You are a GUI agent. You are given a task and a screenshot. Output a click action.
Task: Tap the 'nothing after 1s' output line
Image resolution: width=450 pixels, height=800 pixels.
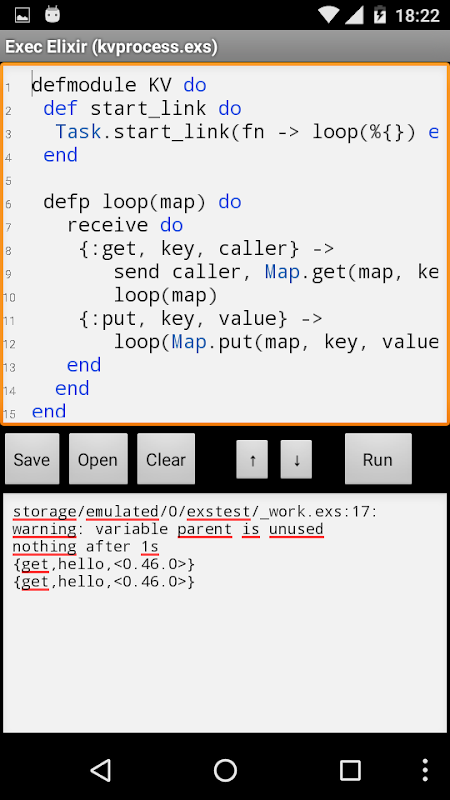86,547
